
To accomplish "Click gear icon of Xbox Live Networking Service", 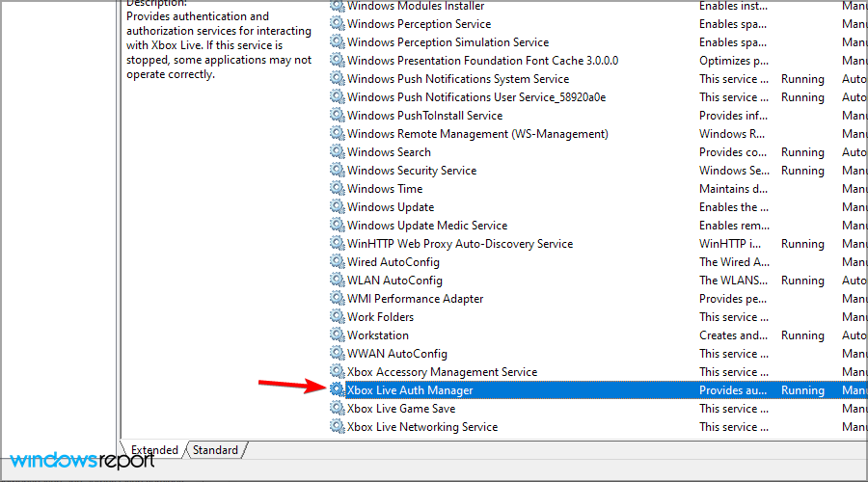I will coord(338,425).
